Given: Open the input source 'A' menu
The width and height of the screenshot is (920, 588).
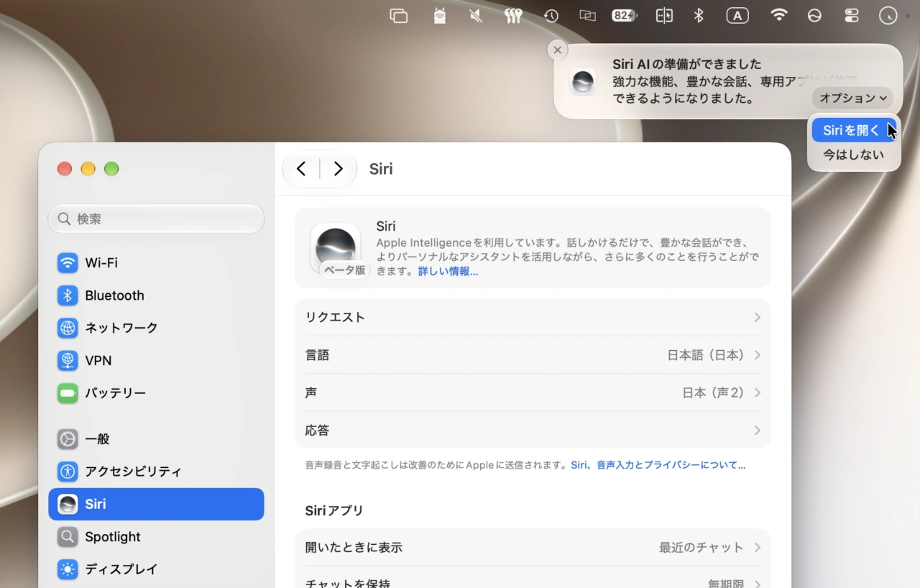Looking at the screenshot, I should coord(737,16).
